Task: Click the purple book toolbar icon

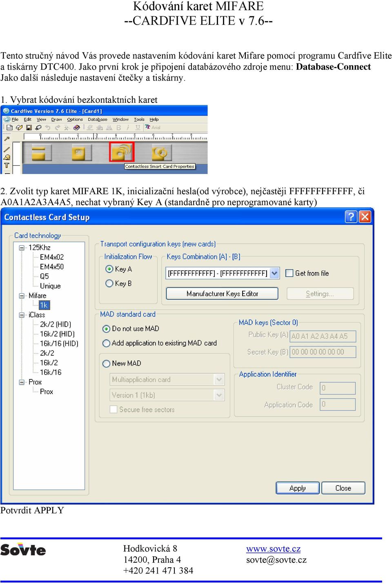Action: pyautogui.click(x=76, y=127)
